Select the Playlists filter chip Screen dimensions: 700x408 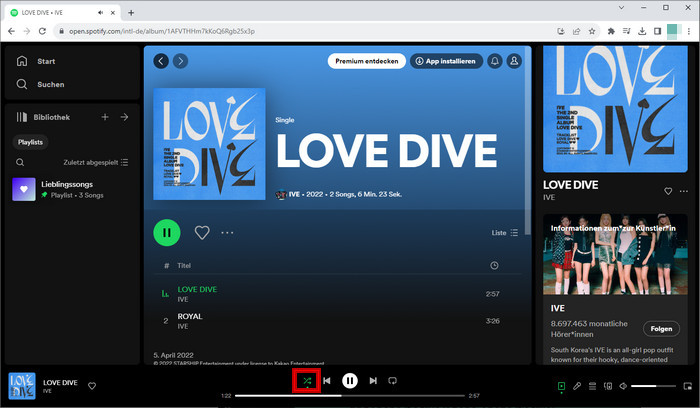(x=30, y=142)
